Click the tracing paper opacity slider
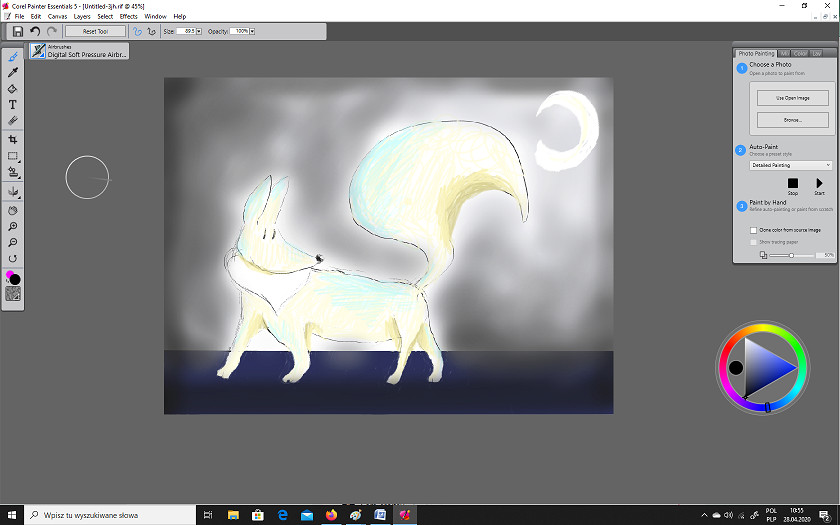Viewport: 840px width, 525px height. (x=791, y=256)
